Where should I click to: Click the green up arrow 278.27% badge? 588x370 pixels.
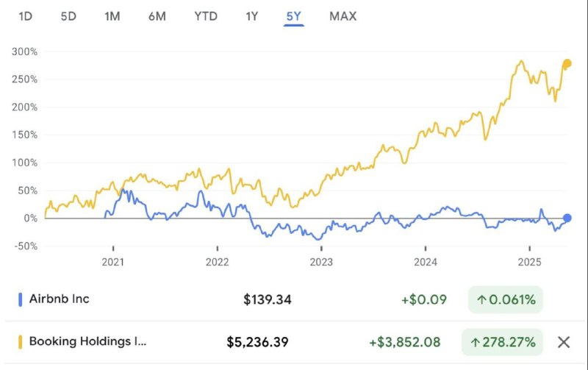tap(502, 342)
